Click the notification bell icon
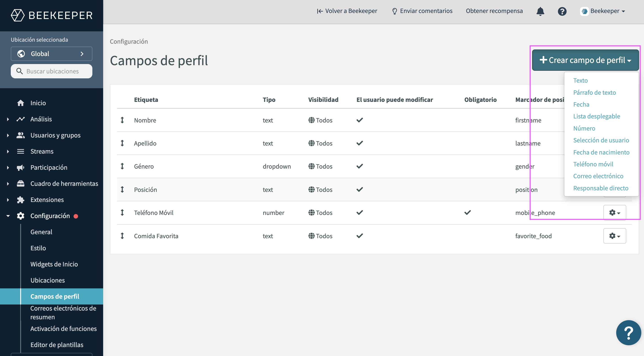644x356 pixels. 540,11
